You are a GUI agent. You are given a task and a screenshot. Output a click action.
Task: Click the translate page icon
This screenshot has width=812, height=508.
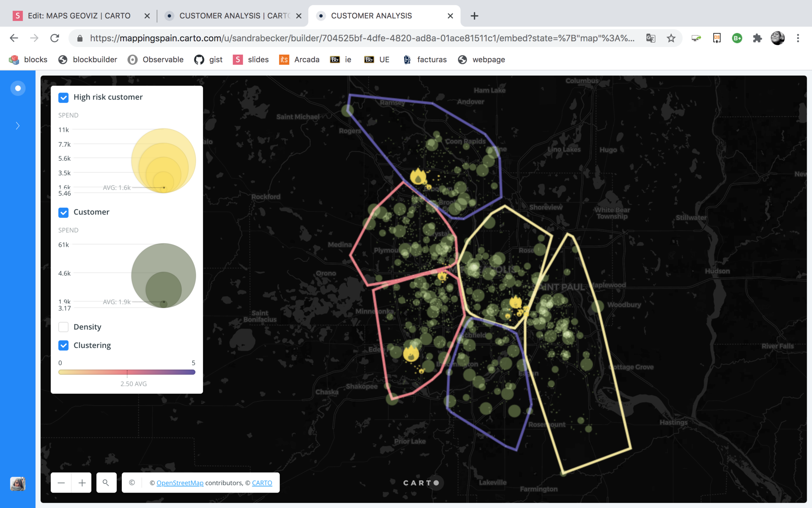click(x=651, y=38)
